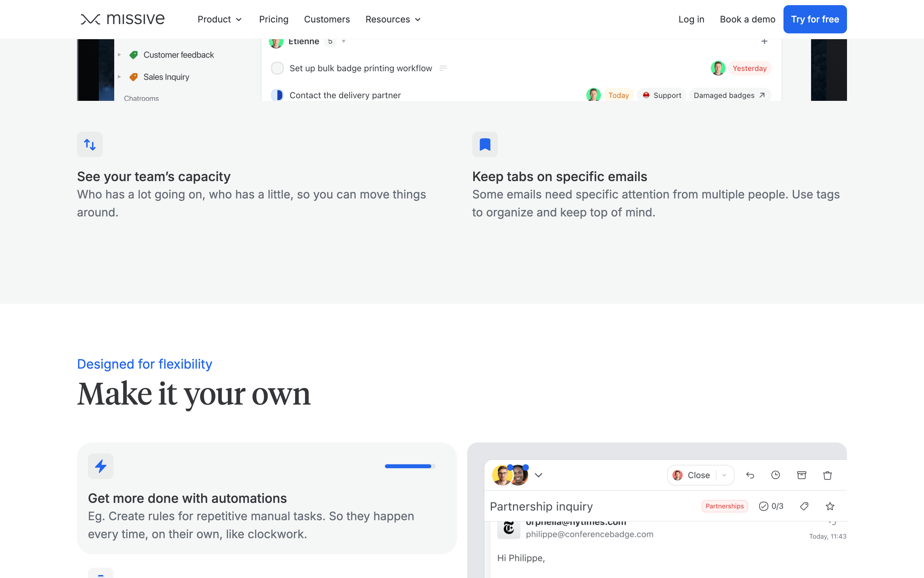Click the Missive logo
The width and height of the screenshot is (924, 578).
click(x=123, y=19)
